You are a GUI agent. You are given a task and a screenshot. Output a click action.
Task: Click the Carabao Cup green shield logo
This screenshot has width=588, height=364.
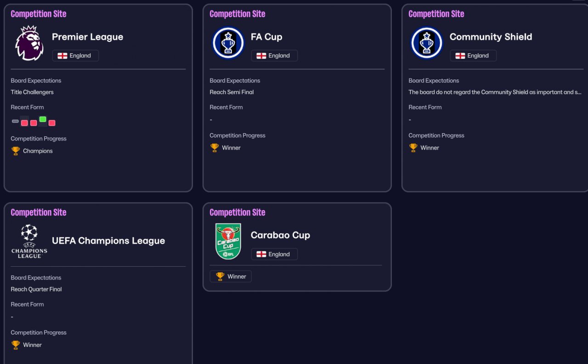click(228, 241)
